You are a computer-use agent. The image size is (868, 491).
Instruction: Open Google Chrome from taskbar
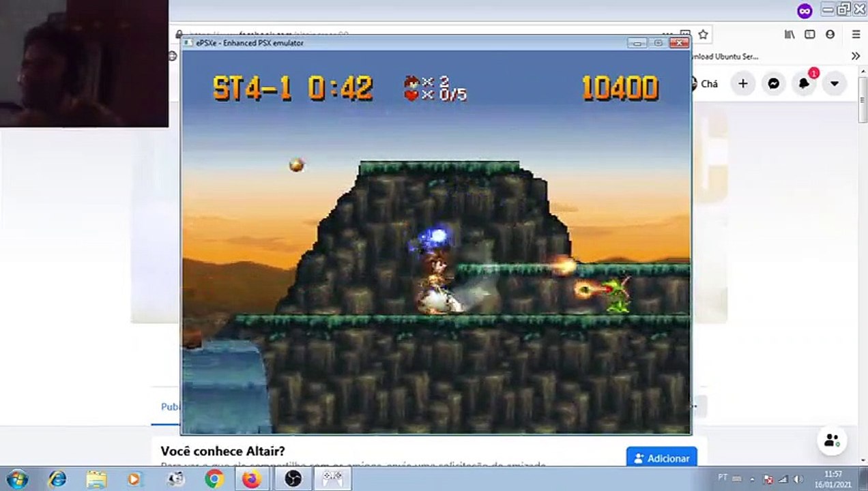point(214,479)
